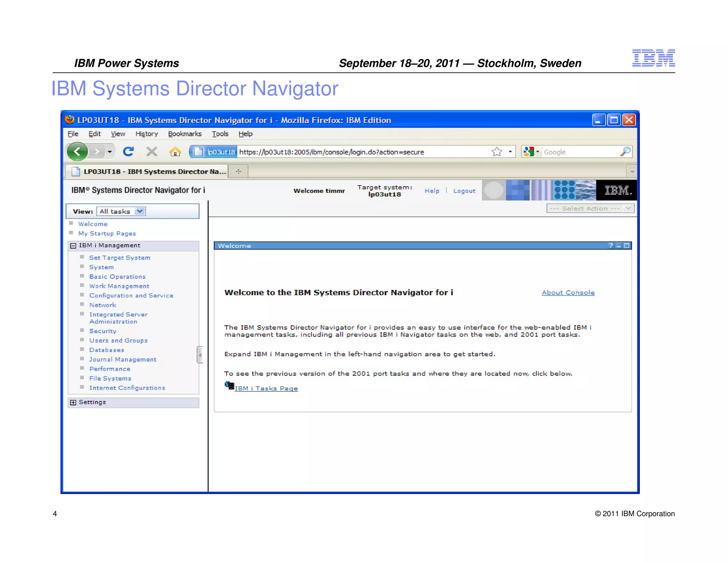Open the View All tasks dropdown
728x562 pixels.
121,211
